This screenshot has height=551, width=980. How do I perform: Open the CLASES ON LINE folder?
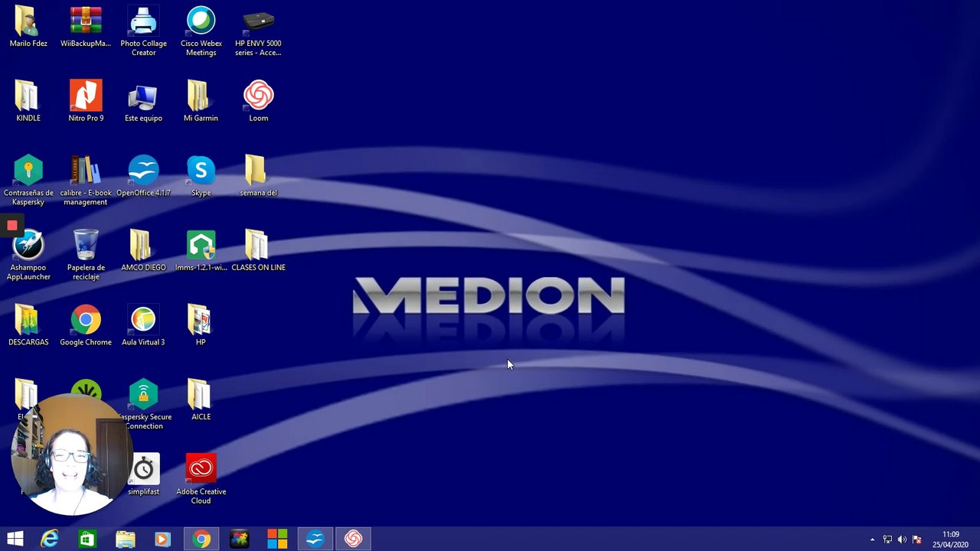[258, 250]
